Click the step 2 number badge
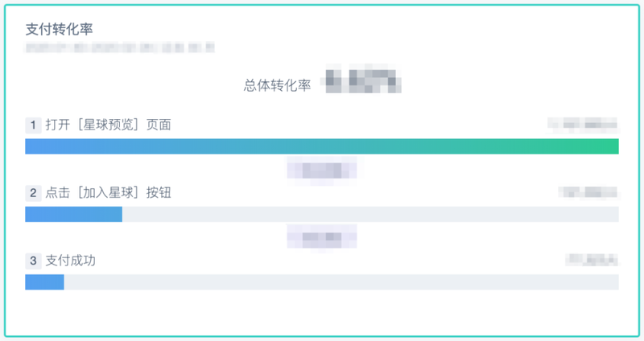The width and height of the screenshot is (644, 341). (x=33, y=192)
